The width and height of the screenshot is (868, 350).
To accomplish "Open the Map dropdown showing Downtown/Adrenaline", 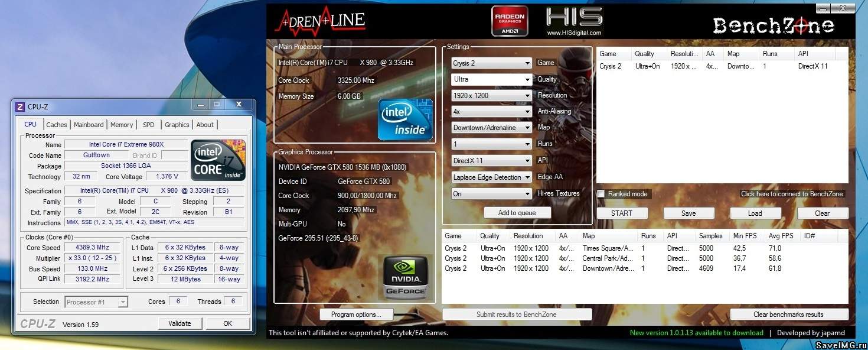I will 492,127.
